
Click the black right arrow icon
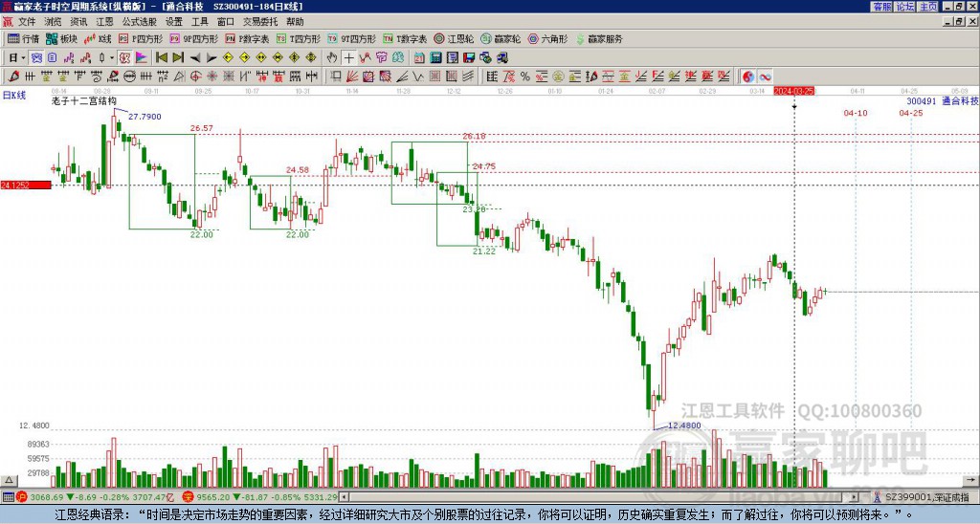[212, 58]
